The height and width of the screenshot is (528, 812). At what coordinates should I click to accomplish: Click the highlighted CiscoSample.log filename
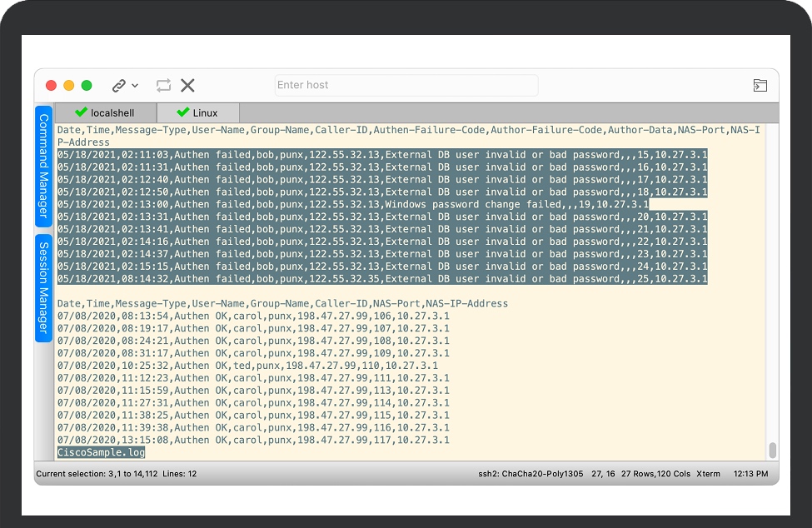tap(101, 452)
